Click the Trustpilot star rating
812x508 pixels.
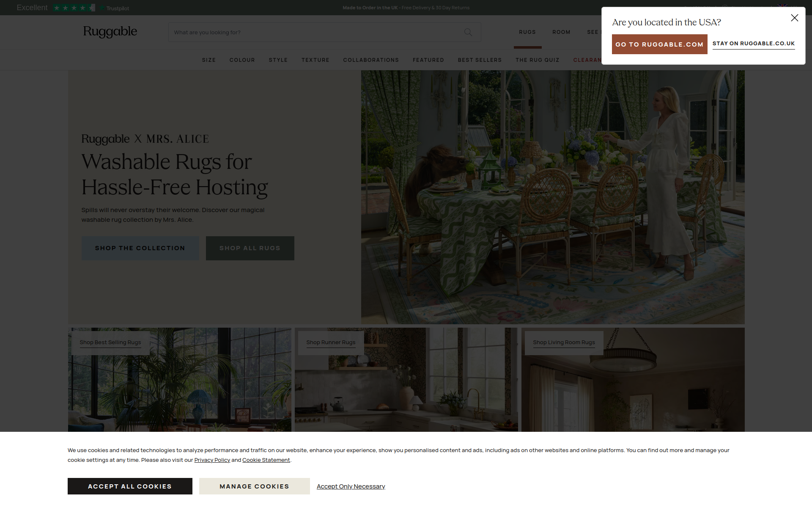tap(74, 8)
